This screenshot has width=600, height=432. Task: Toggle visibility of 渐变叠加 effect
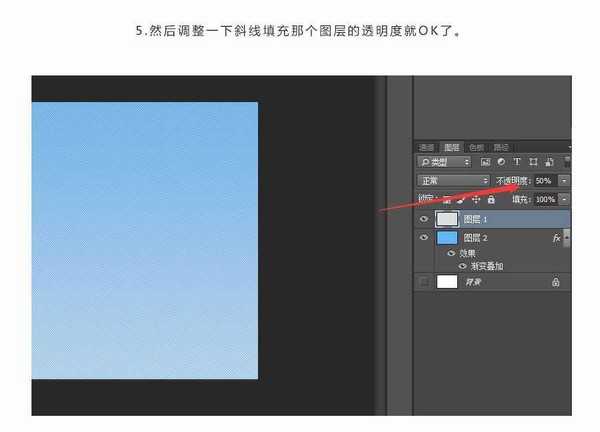tap(463, 266)
